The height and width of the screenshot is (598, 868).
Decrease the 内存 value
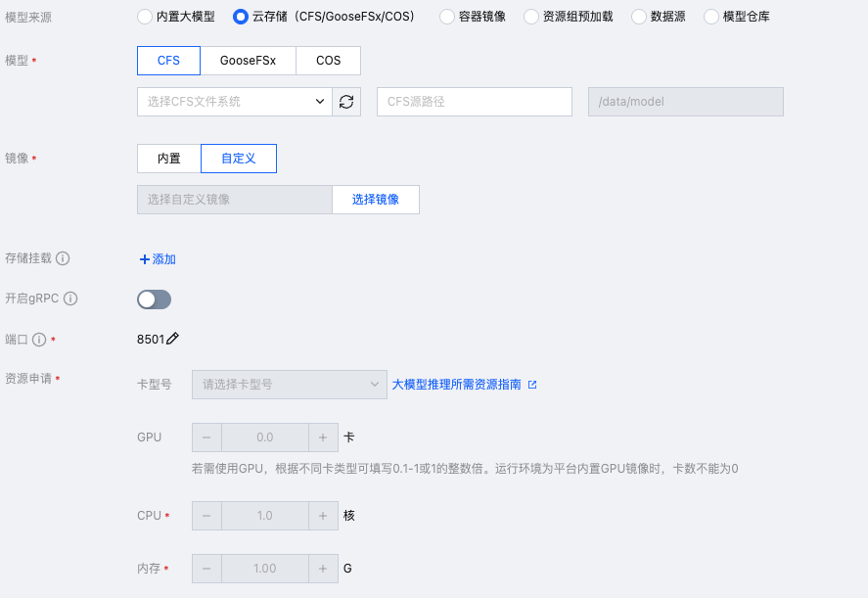pyautogui.click(x=206, y=569)
